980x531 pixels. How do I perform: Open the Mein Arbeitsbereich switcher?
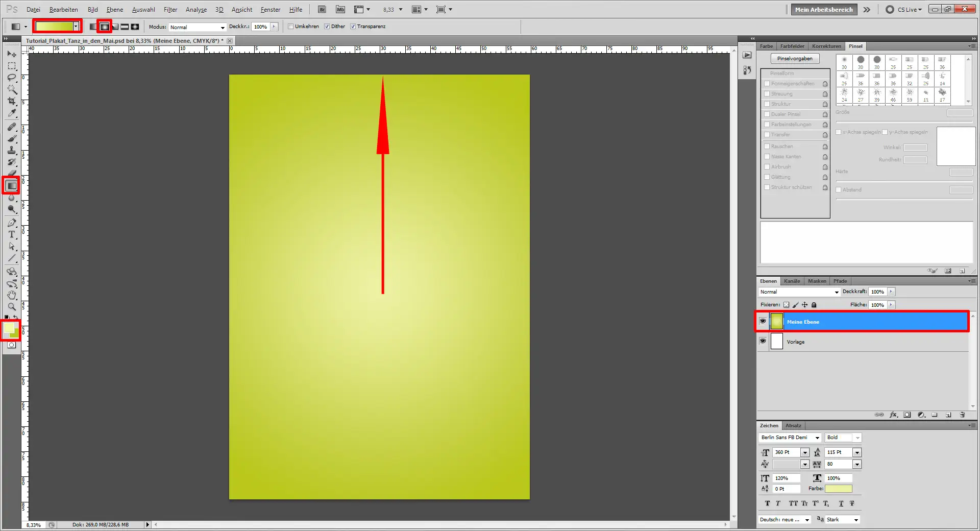coord(823,9)
